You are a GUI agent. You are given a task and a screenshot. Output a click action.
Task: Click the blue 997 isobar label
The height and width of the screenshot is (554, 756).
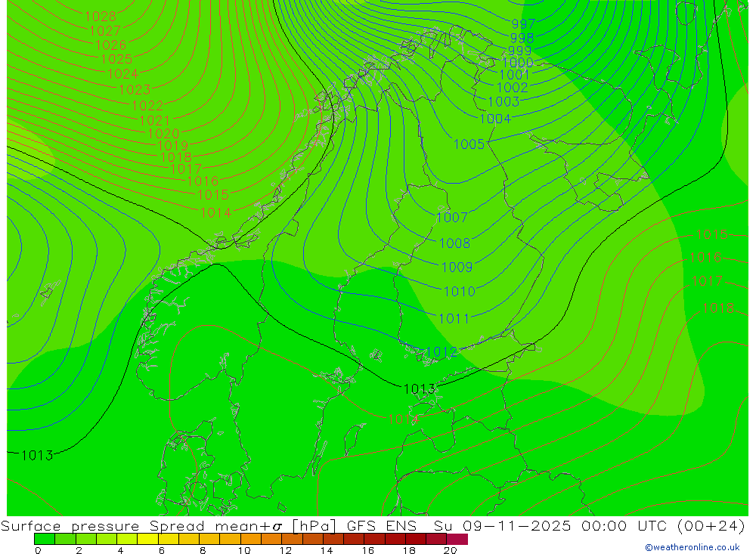(523, 24)
